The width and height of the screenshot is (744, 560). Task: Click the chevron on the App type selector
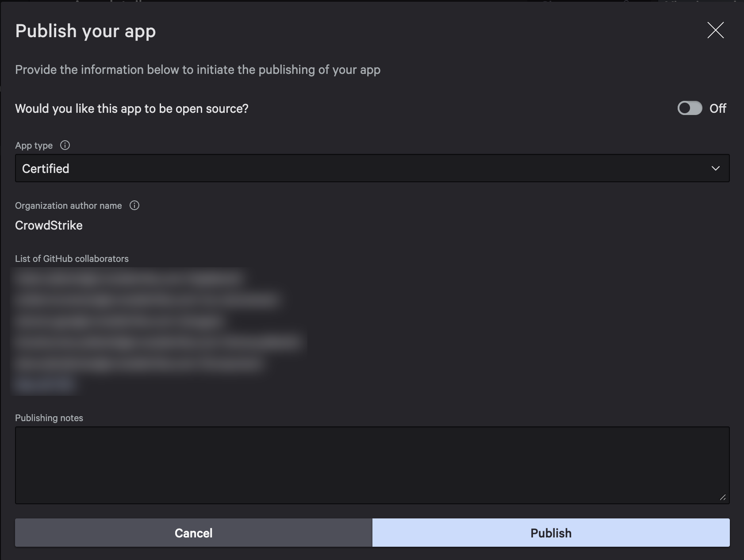point(715,168)
